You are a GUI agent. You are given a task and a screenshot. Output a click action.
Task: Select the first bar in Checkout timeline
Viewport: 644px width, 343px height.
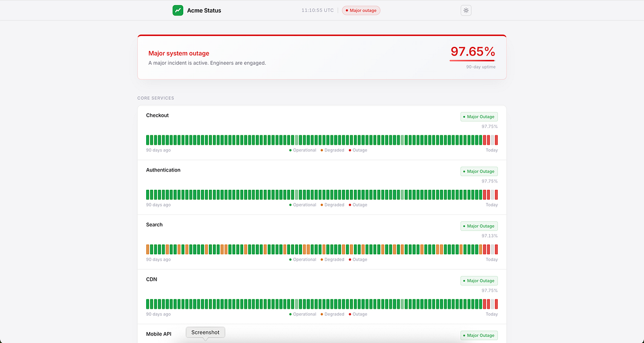(148, 140)
